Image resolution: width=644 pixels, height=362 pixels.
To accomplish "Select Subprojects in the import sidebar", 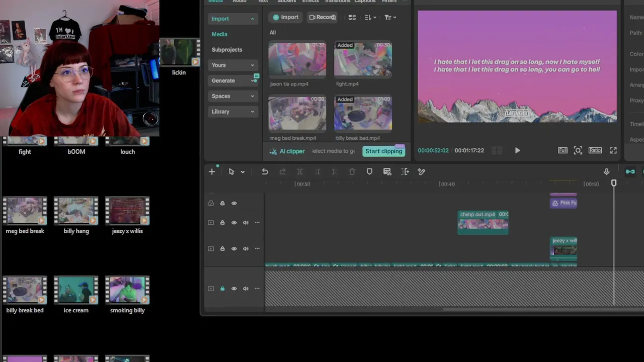I will point(227,50).
